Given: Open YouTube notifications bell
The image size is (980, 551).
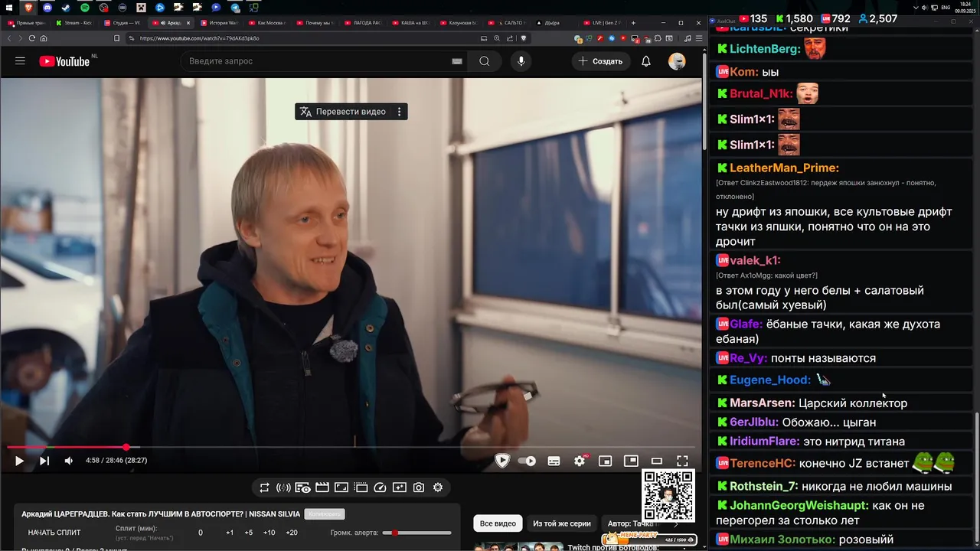Looking at the screenshot, I should (x=646, y=61).
